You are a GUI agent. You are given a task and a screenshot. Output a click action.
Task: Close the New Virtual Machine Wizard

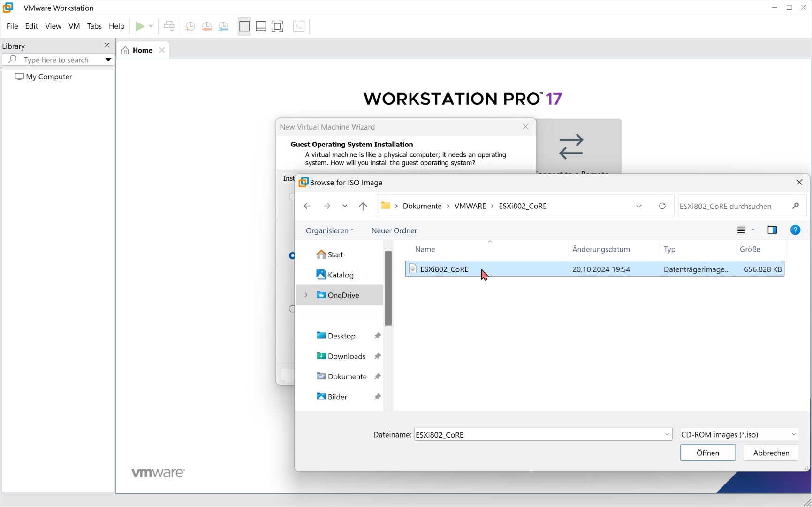tap(525, 127)
